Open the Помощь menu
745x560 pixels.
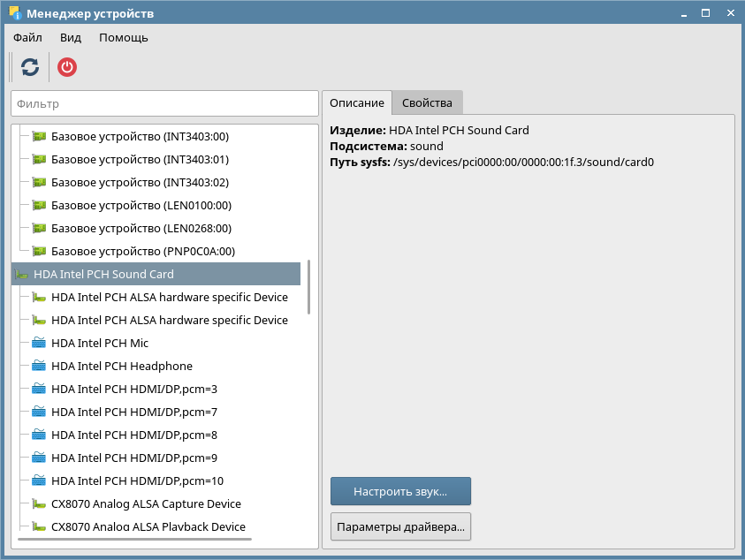pyautogui.click(x=124, y=38)
